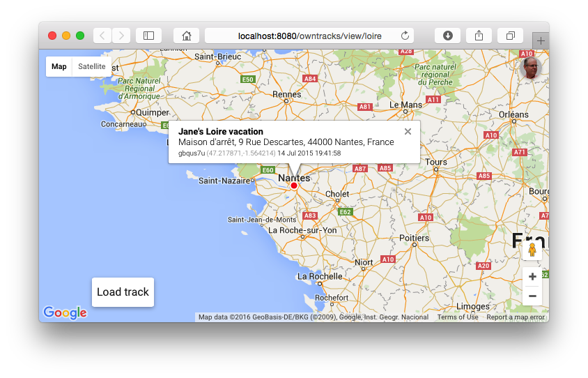Click the A87 road shield
The image size is (588, 378).
(x=360, y=169)
